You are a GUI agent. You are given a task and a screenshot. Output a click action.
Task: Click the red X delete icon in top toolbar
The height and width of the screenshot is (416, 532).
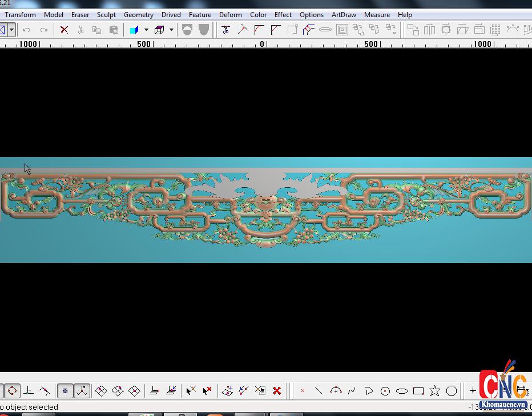(x=64, y=30)
